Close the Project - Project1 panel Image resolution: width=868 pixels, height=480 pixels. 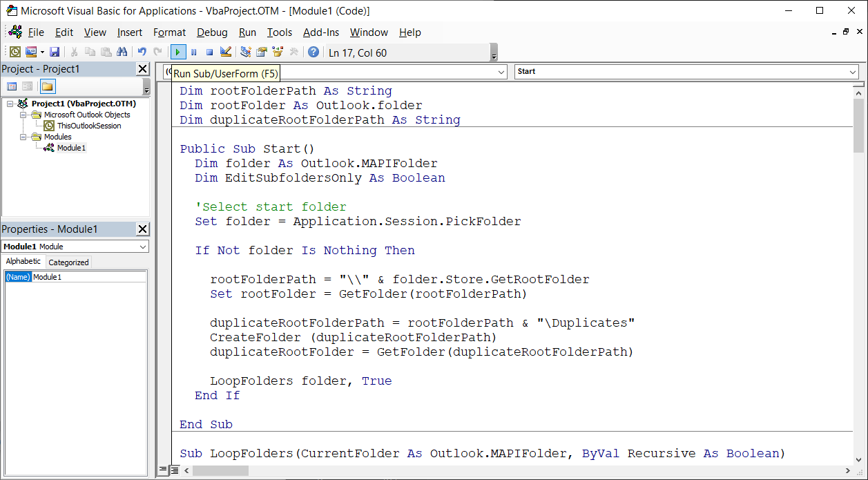(x=142, y=69)
